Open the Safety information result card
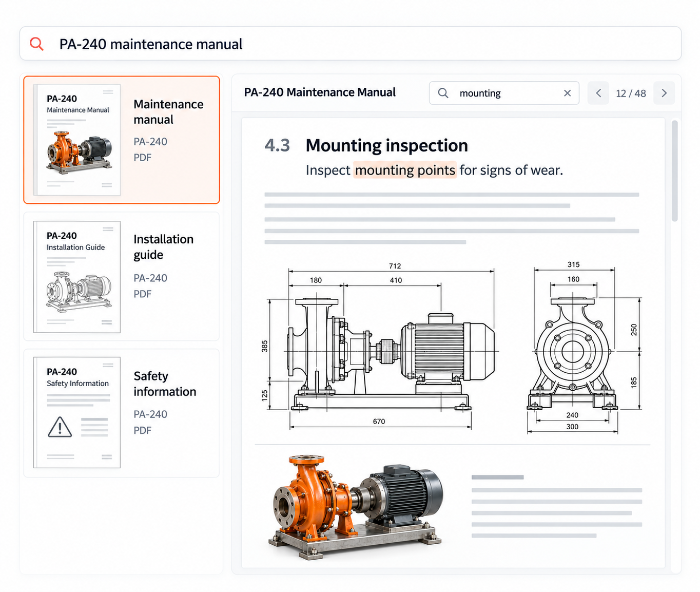The height and width of the screenshot is (592, 700). (x=122, y=413)
